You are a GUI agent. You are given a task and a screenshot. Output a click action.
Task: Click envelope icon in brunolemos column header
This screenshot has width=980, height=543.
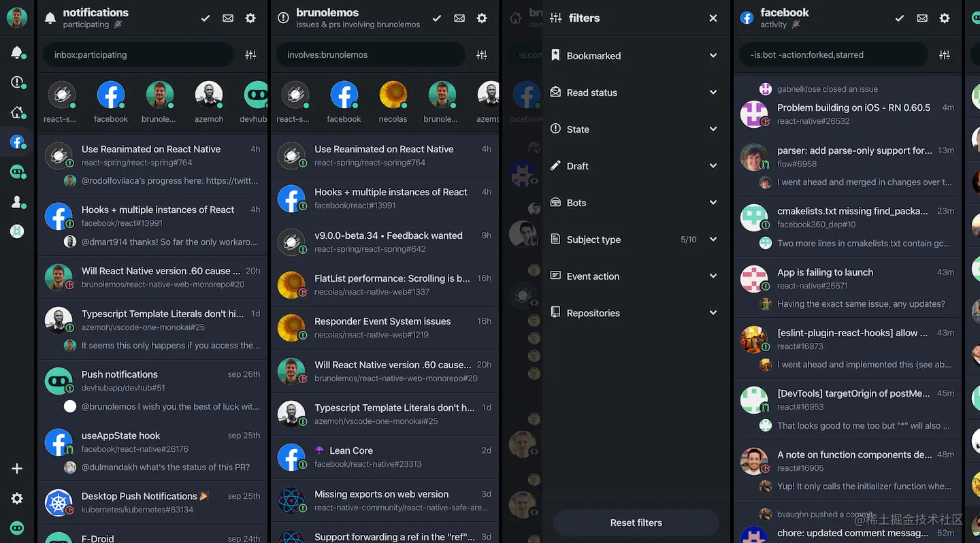pyautogui.click(x=459, y=18)
